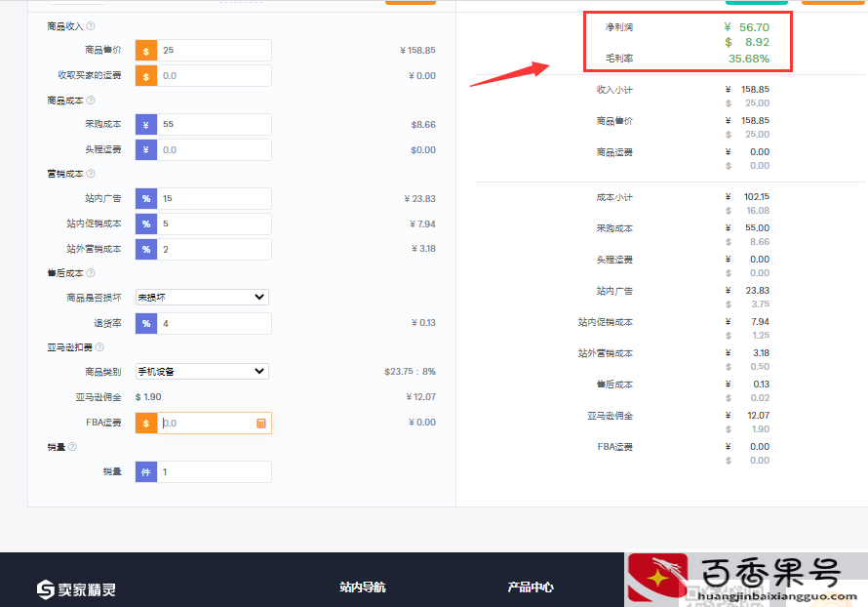Viewport: 868px width, 607px height.
Task: Click summary 站内广告 dollar value 3.75
Action: click(760, 304)
